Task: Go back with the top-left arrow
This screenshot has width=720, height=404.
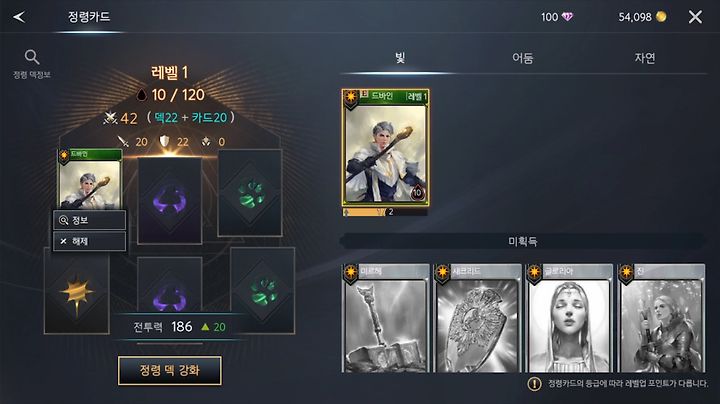Action: coord(19,17)
